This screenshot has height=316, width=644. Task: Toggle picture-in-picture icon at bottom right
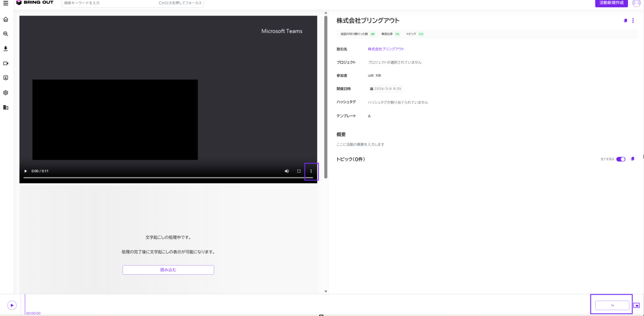tap(636, 305)
